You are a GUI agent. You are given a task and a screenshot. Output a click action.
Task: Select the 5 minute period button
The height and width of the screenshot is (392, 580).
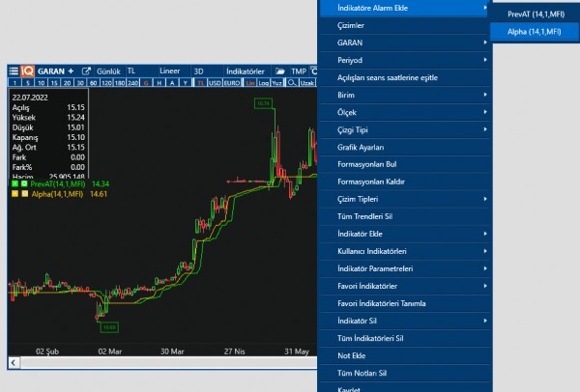click(x=28, y=83)
